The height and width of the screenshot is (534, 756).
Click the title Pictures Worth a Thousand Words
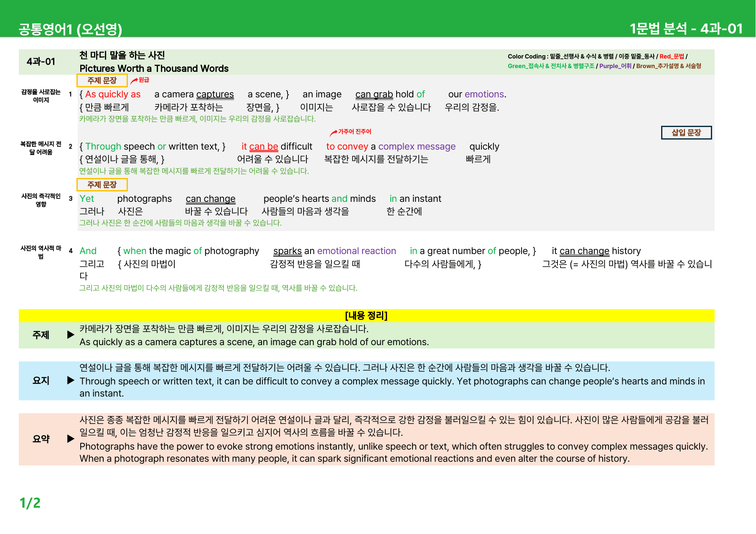pos(154,69)
